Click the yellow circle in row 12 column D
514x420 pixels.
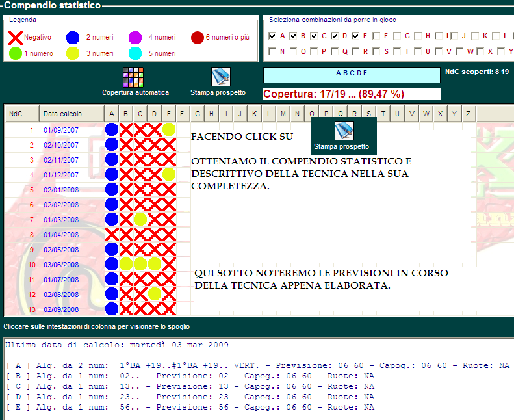[x=155, y=294]
